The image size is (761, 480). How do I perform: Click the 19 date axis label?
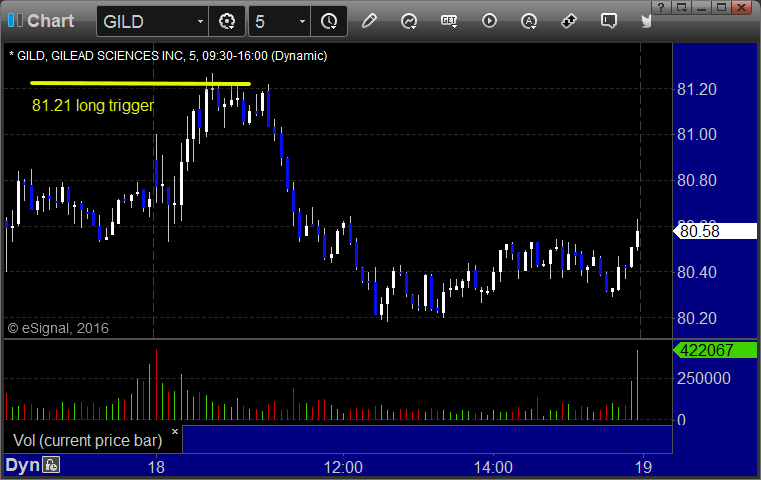click(644, 467)
